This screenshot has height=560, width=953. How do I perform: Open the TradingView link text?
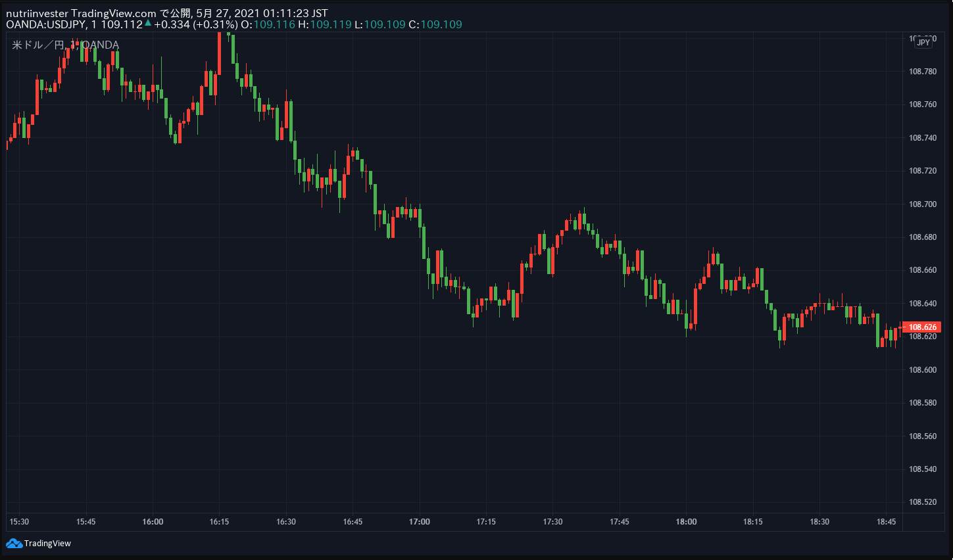47,544
